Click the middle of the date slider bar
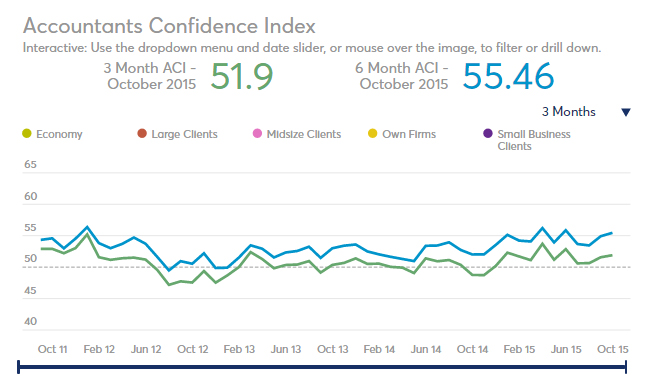 click(322, 367)
